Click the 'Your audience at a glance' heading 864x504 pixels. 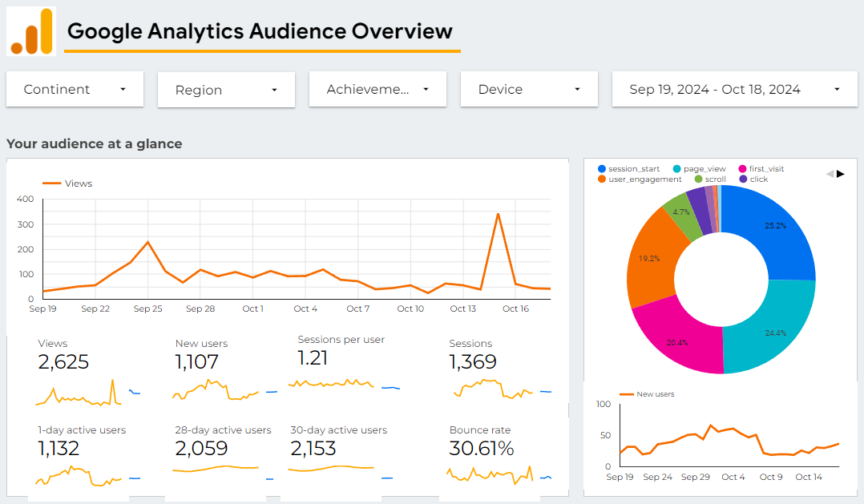coord(95,143)
